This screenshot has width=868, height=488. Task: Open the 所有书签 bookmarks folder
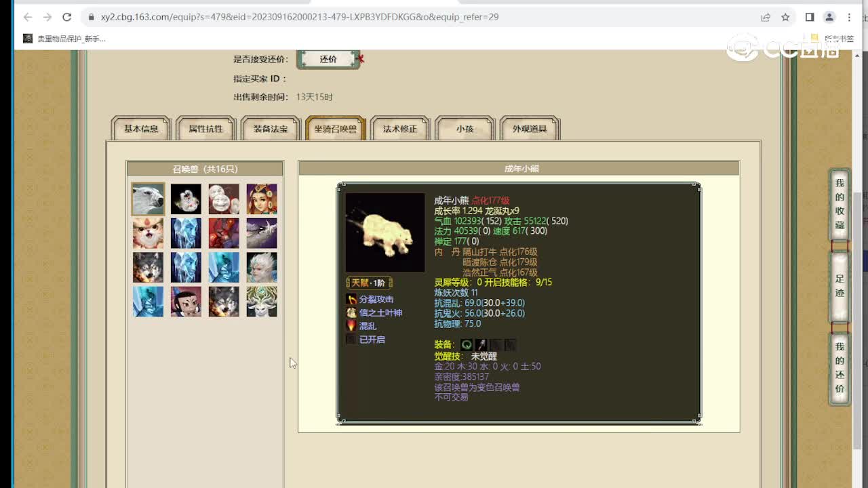tap(833, 39)
